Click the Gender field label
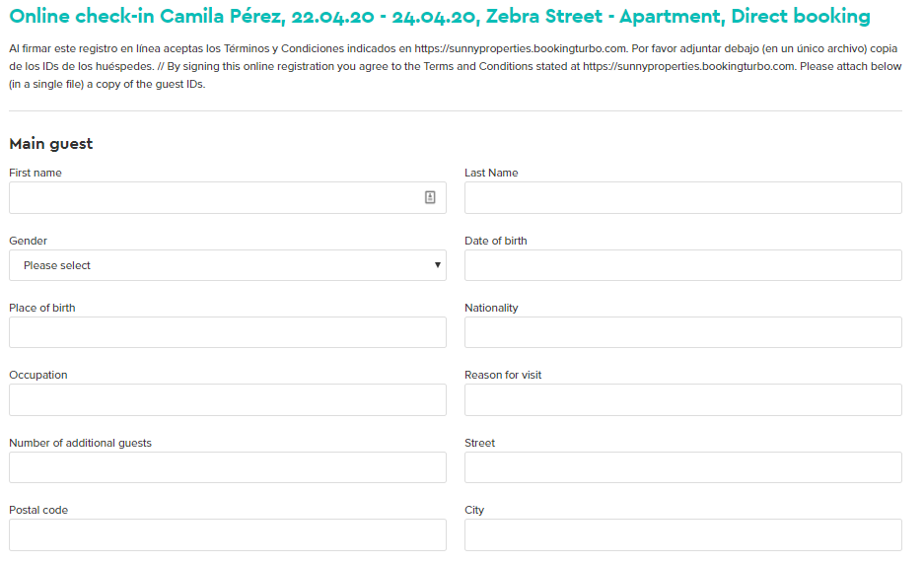This screenshot has width=924, height=564. click(29, 241)
